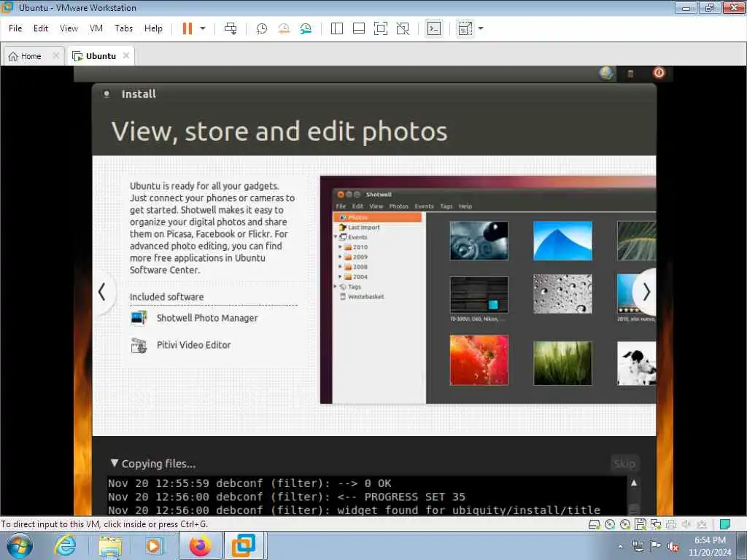Pause the virtual machine with the orange button
Image resolution: width=747 pixels, height=560 pixels.
point(187,28)
